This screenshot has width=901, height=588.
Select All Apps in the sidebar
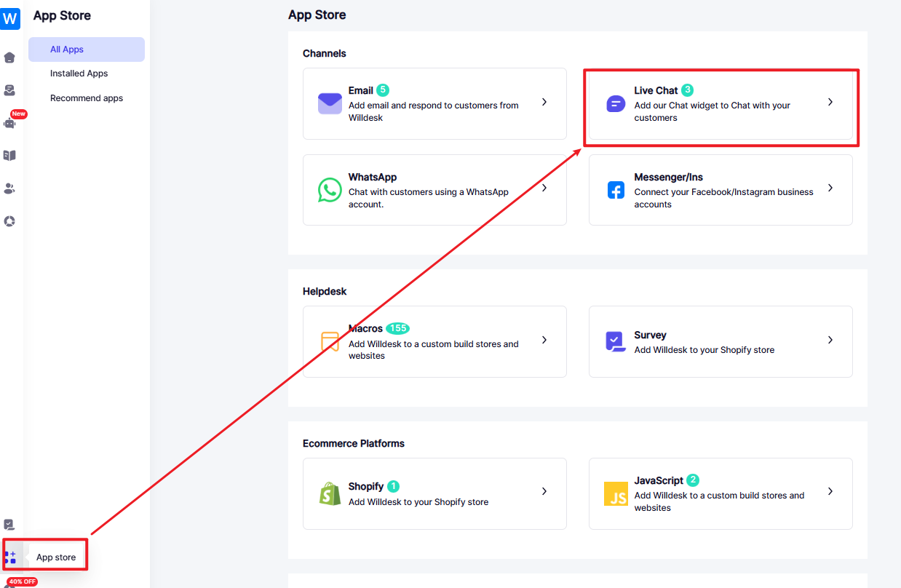click(x=87, y=49)
